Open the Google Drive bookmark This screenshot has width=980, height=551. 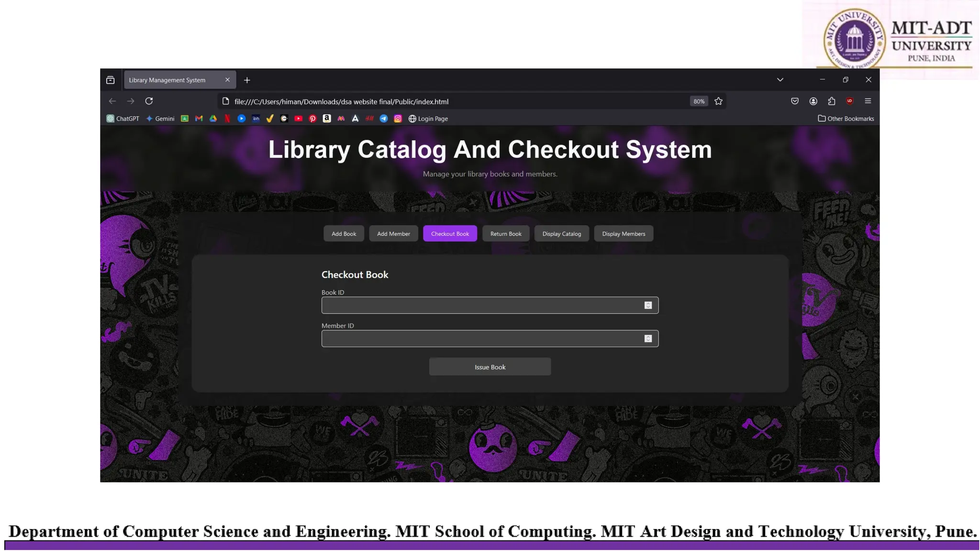click(x=213, y=119)
